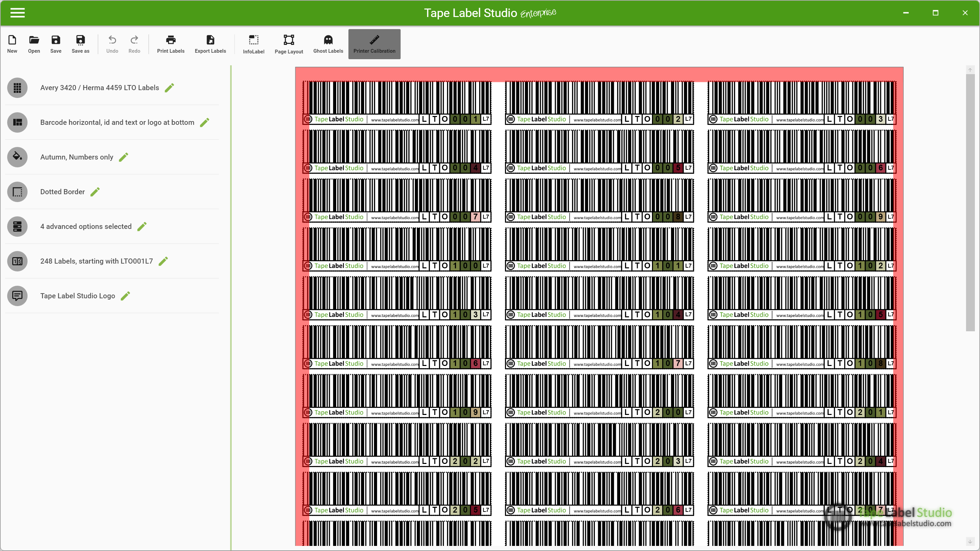Undo the last change
This screenshot has height=551, width=980.
112,44
